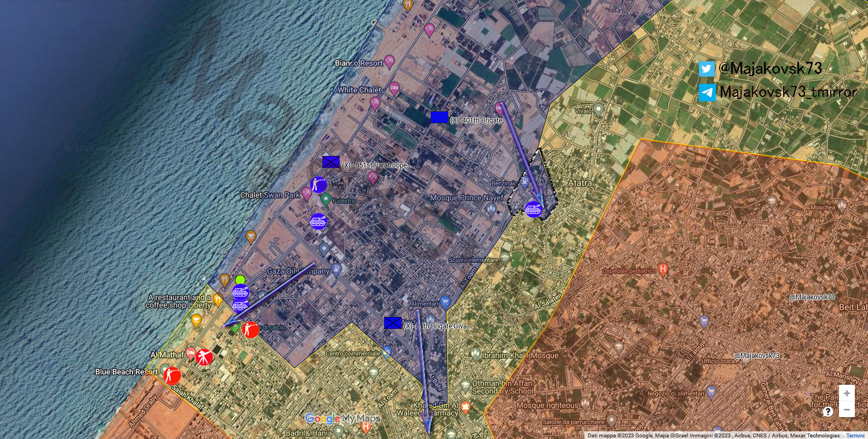Select the 84th Brigade Givati unit marker
Image resolution: width=868 pixels, height=439 pixels.
(393, 323)
